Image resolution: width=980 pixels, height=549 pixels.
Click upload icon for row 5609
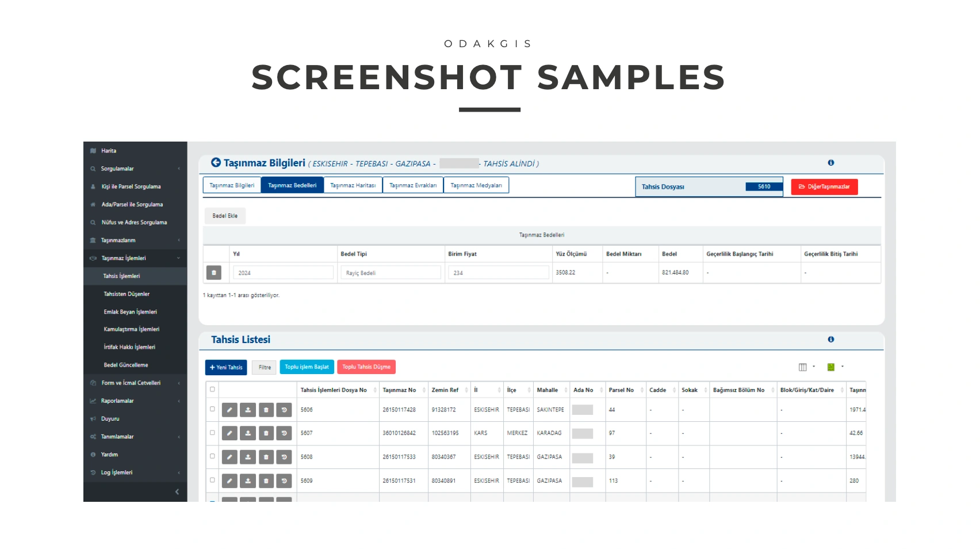pyautogui.click(x=248, y=481)
